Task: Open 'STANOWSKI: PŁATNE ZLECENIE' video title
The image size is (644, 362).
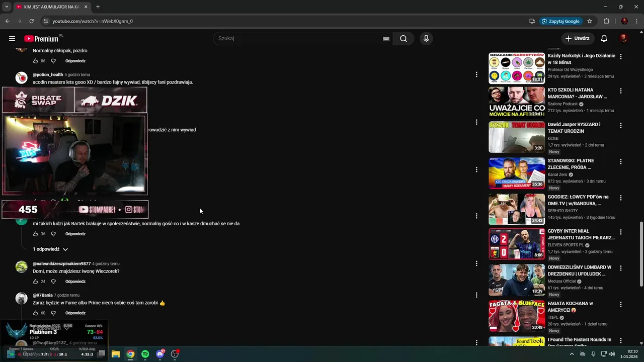Action: tap(571, 164)
